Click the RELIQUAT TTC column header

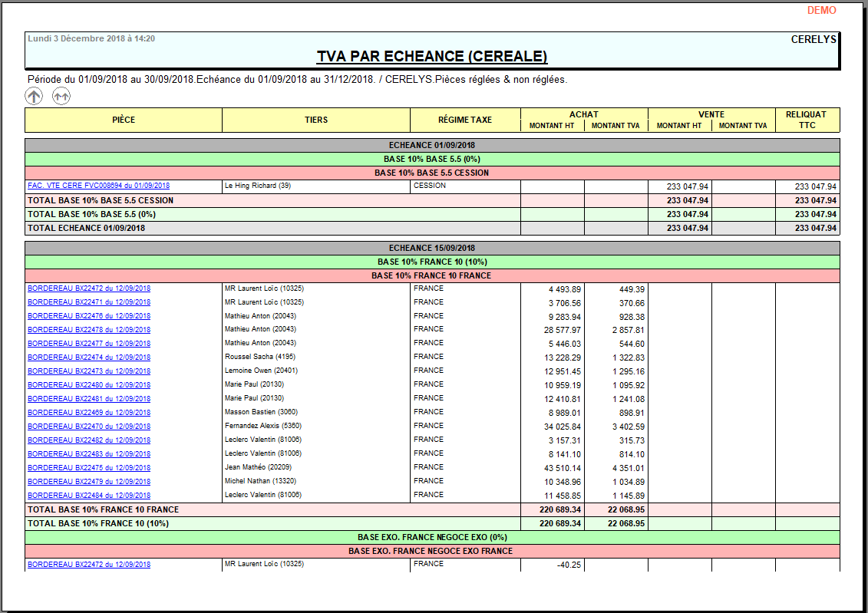click(x=807, y=120)
